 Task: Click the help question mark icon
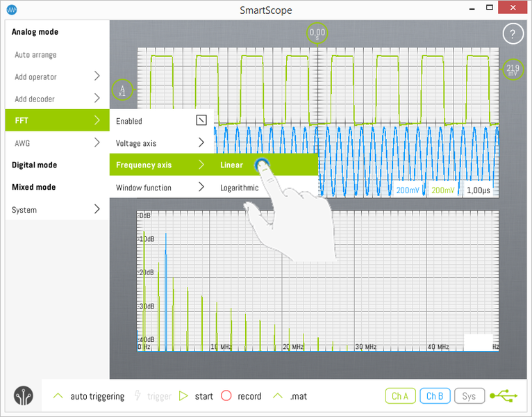click(x=513, y=33)
